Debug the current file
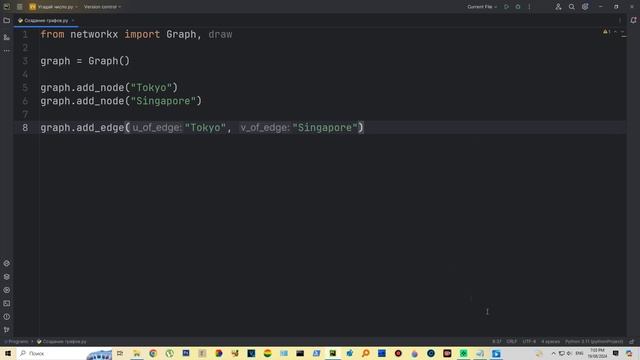The height and width of the screenshot is (360, 640). [x=518, y=7]
